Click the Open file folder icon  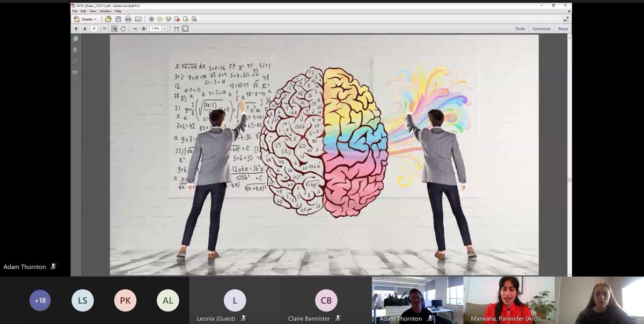(x=108, y=19)
